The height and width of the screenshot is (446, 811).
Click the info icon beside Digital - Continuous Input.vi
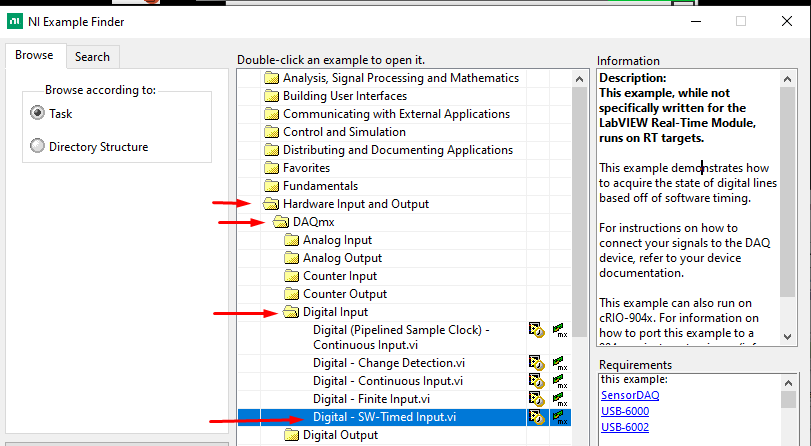537,381
